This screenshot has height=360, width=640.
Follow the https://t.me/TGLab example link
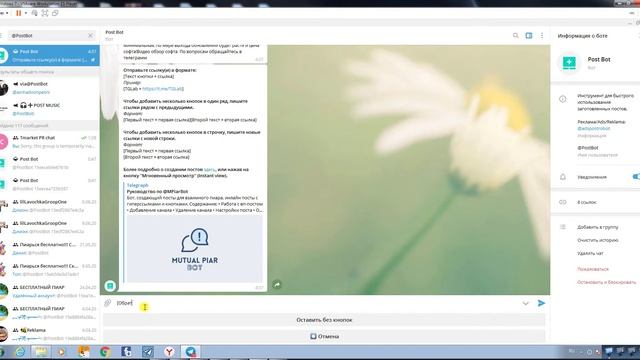162,89
